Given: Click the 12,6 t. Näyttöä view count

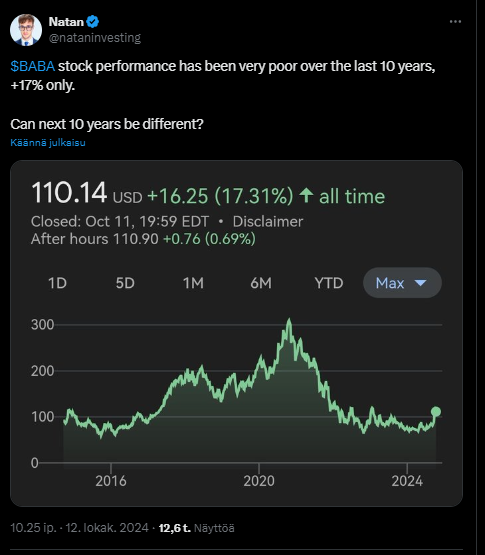Looking at the screenshot, I should point(196,528).
